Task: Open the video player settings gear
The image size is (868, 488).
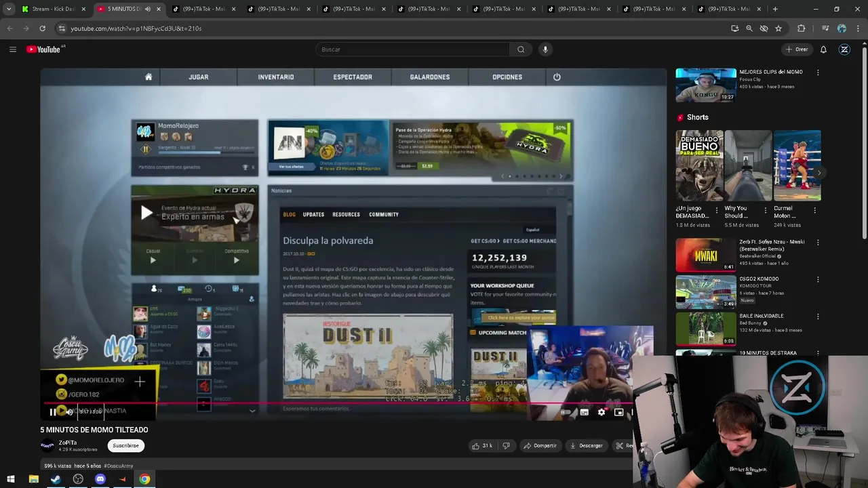Action: point(601,412)
